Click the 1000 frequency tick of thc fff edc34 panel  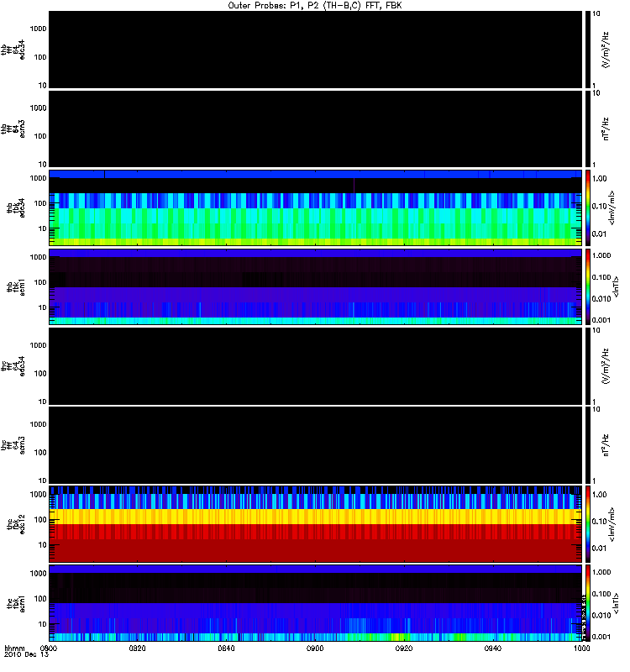[38, 345]
